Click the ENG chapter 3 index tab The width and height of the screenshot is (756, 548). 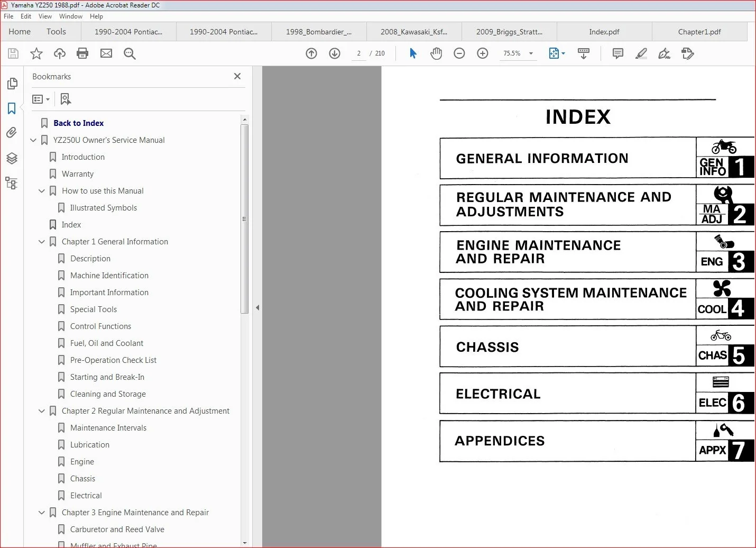pos(725,252)
